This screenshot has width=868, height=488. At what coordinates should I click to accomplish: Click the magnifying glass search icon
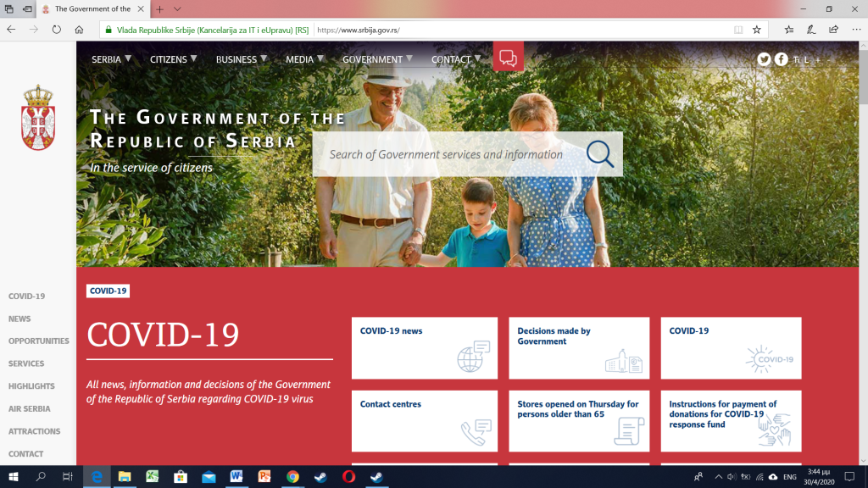tap(600, 154)
